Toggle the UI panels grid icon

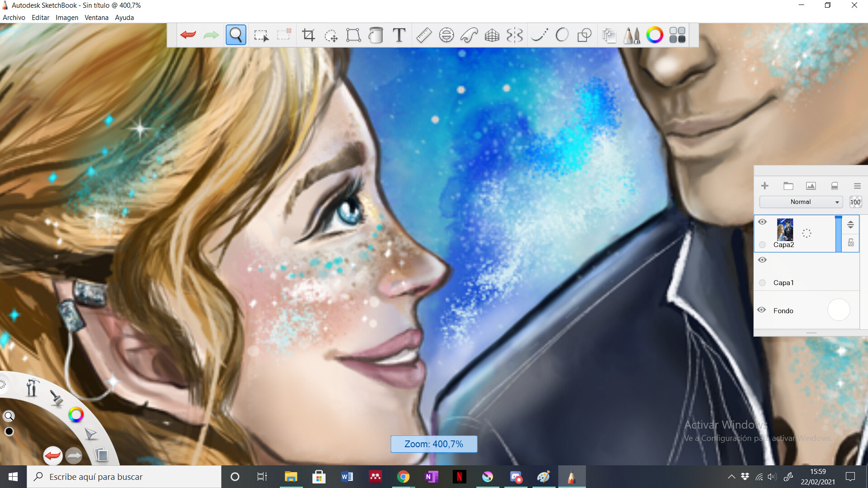tap(677, 35)
